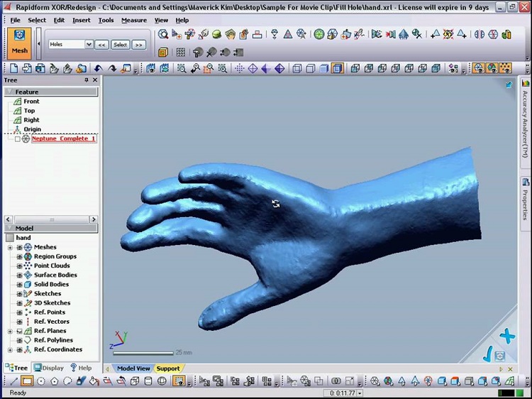Click the Redo arrow icon

pyautogui.click(x=112, y=69)
